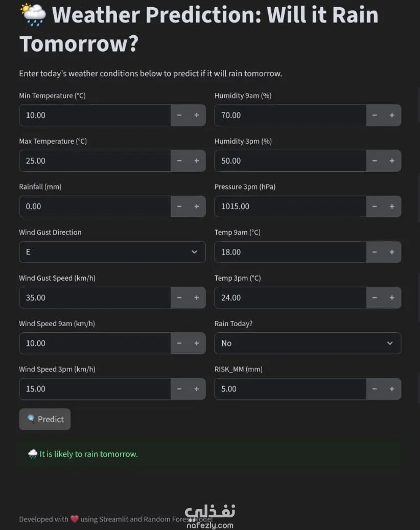The width and height of the screenshot is (420, 530).
Task: Increase Pressure 3pm value
Action: click(392, 206)
